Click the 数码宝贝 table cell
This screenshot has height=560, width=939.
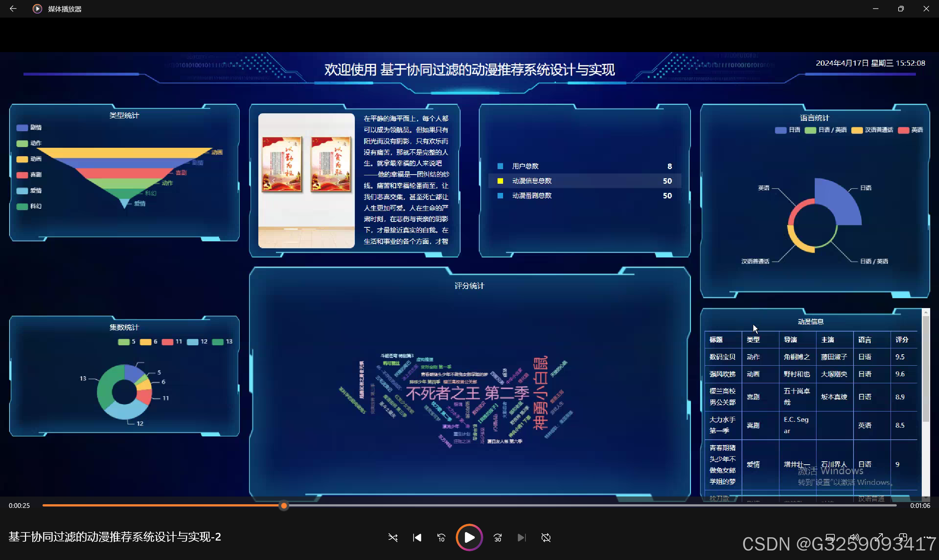tap(723, 357)
